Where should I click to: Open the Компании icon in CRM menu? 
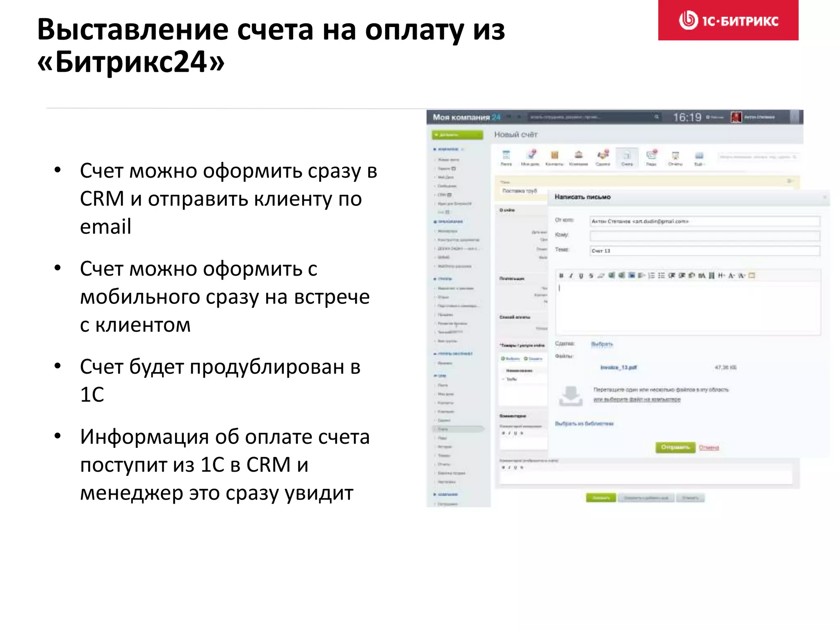click(x=578, y=157)
